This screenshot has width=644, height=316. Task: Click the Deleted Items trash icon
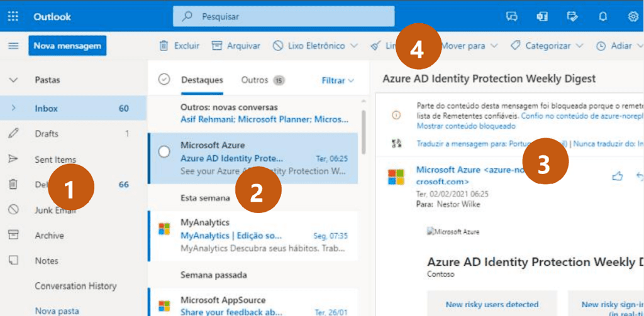14,184
